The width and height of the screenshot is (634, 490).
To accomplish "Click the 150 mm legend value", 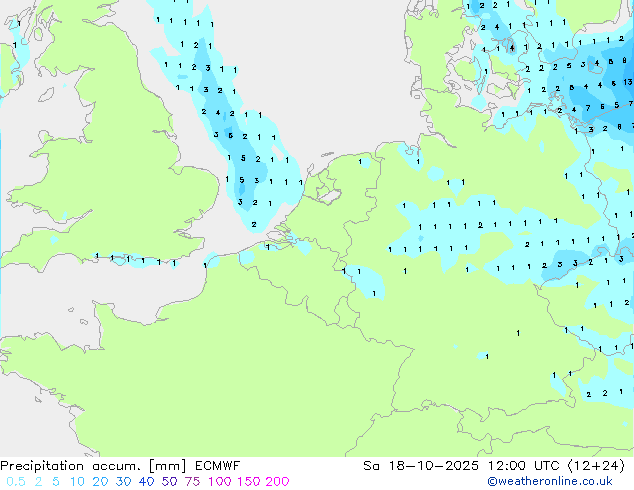I will click(x=248, y=482).
